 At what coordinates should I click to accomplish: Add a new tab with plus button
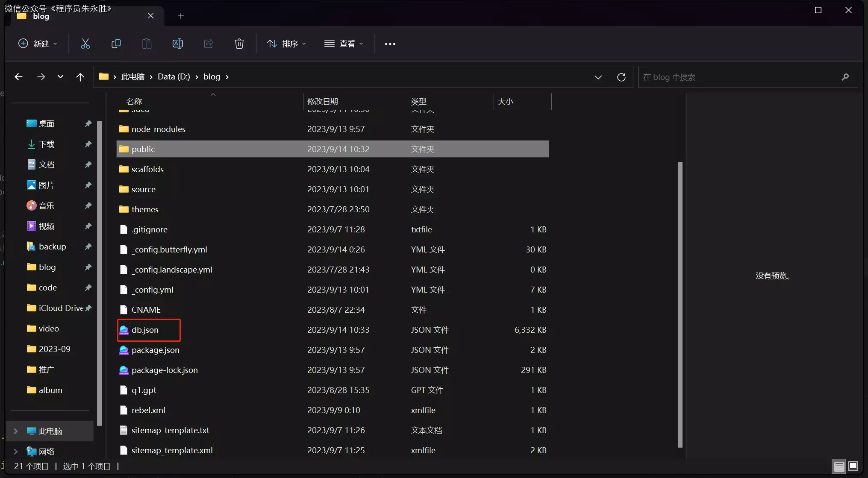181,16
